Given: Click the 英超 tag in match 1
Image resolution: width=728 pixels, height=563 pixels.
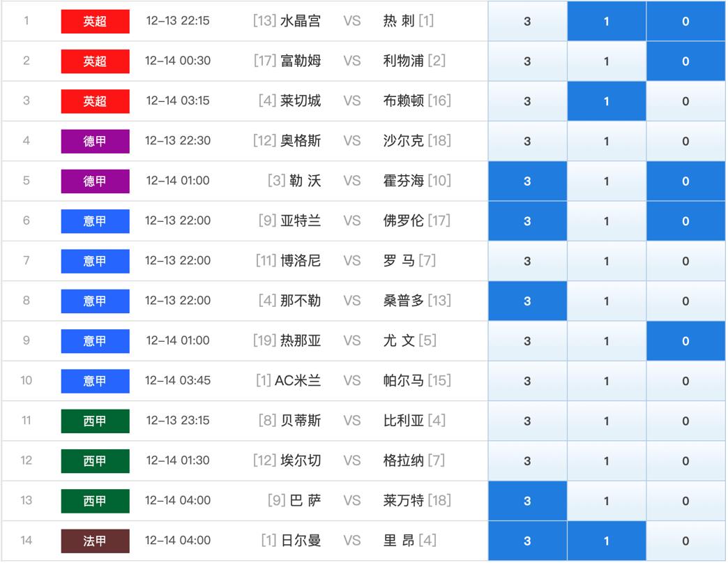Looking at the screenshot, I should pos(95,22).
